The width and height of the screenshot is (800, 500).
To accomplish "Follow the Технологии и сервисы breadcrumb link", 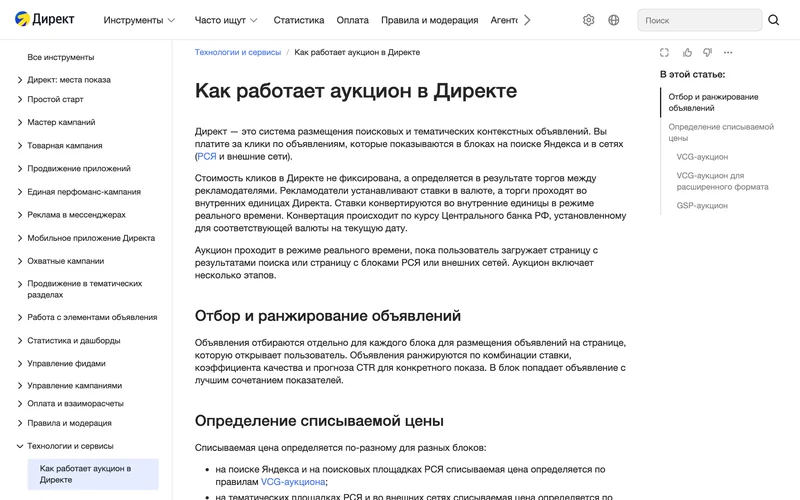I will pos(238,52).
